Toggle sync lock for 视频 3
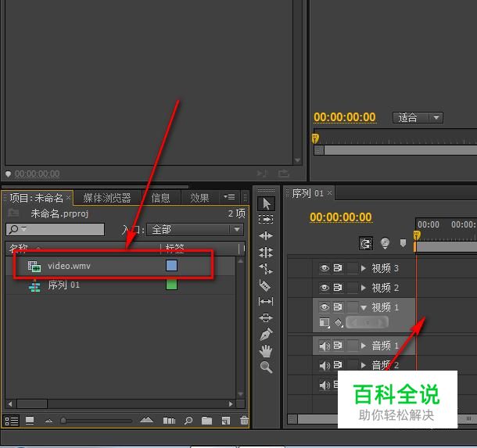This screenshot has width=477, height=448. (x=338, y=268)
